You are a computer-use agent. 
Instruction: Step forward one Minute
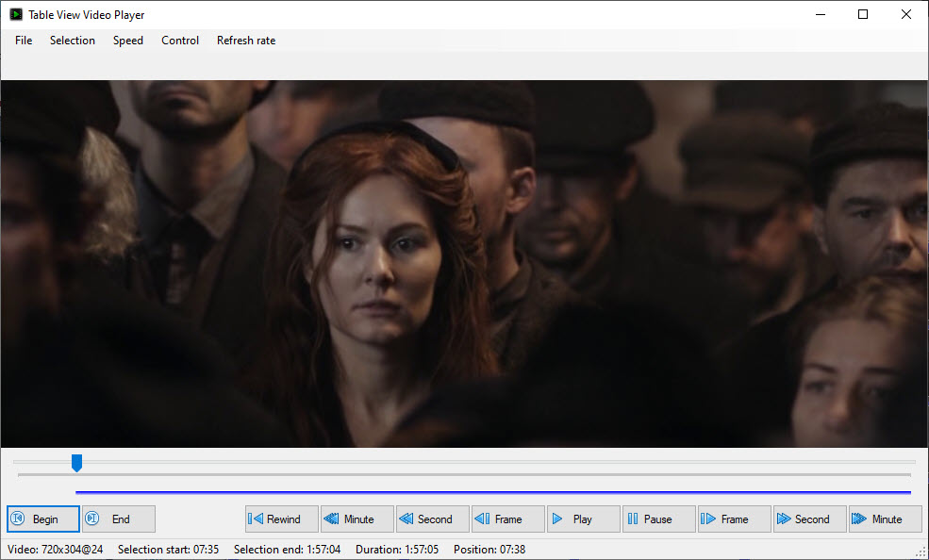click(x=886, y=519)
